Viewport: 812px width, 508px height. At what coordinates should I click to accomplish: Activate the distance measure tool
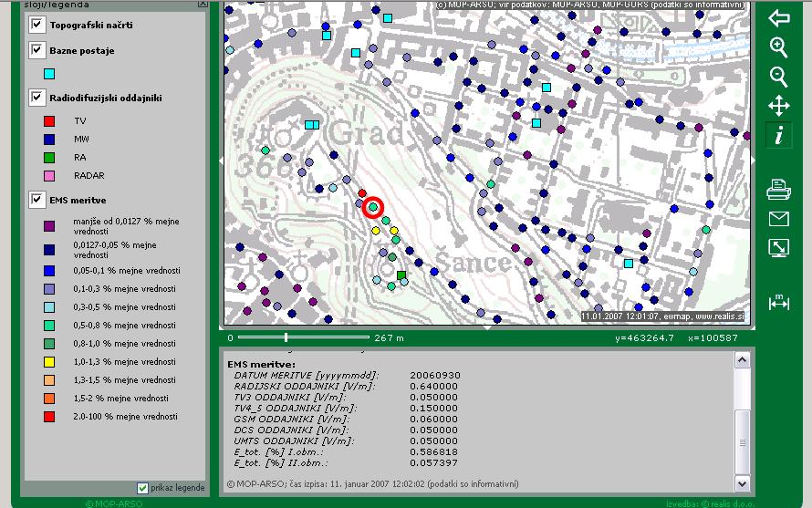779,302
